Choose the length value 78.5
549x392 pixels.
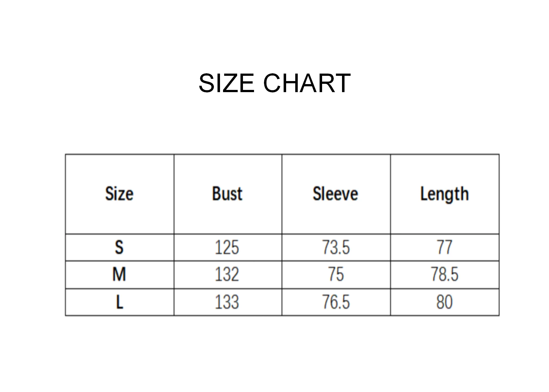click(x=444, y=274)
